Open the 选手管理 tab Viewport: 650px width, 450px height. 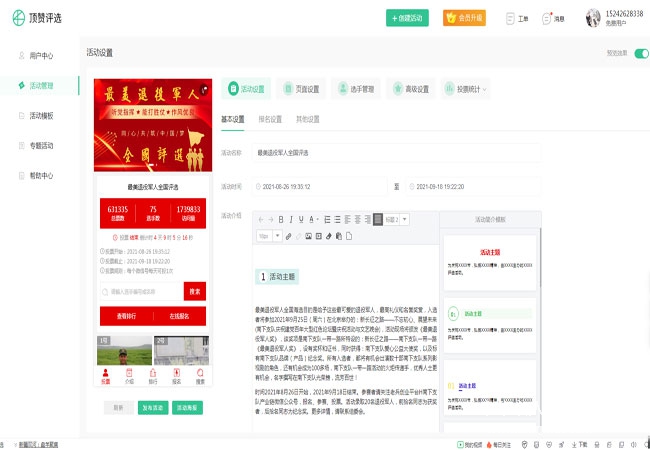[356, 89]
